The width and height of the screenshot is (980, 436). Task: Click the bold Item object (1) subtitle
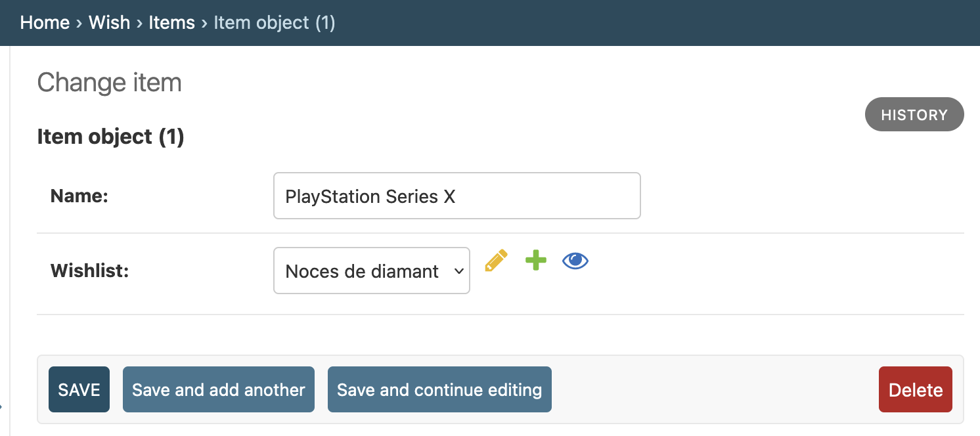[x=110, y=137]
